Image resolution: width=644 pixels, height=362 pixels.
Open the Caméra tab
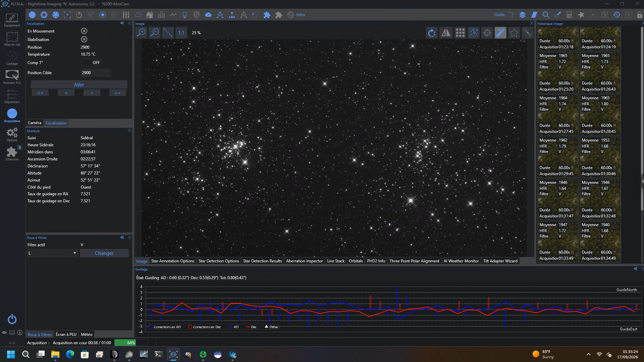(34, 123)
